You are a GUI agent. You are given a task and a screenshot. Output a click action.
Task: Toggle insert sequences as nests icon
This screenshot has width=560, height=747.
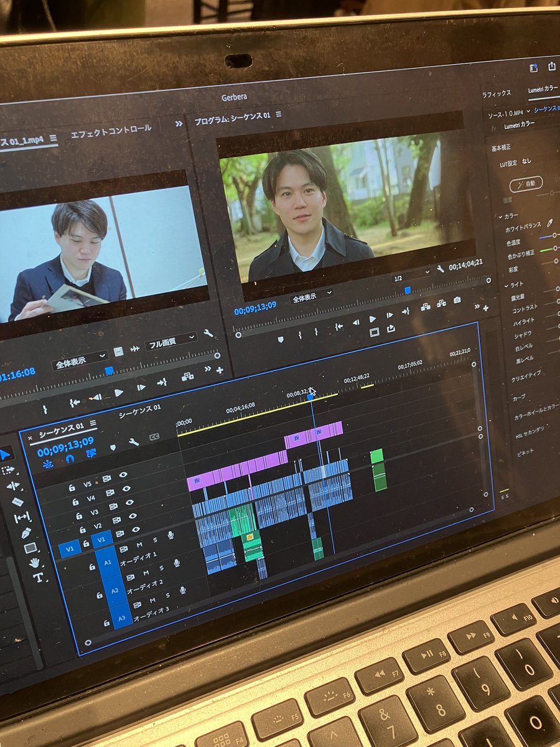tap(48, 463)
